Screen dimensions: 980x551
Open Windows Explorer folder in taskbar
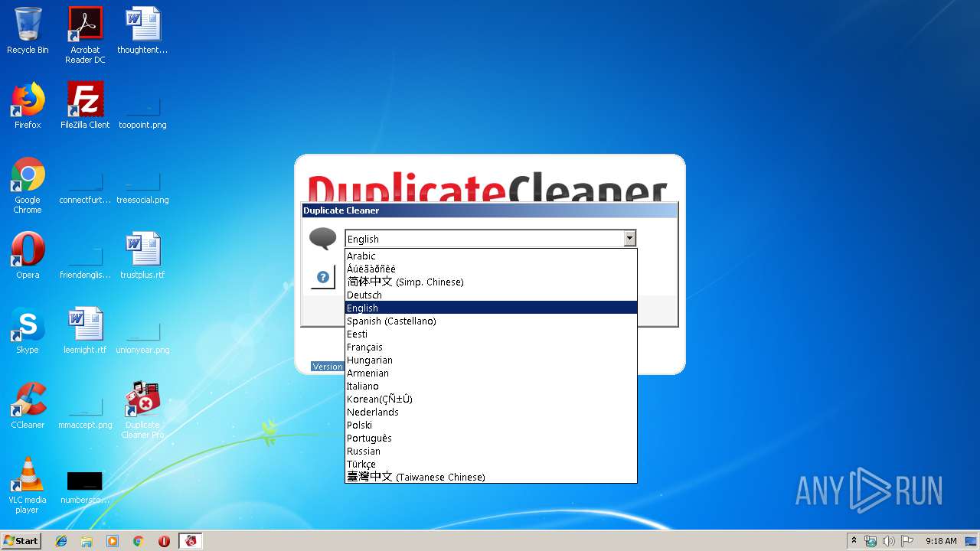(x=87, y=541)
